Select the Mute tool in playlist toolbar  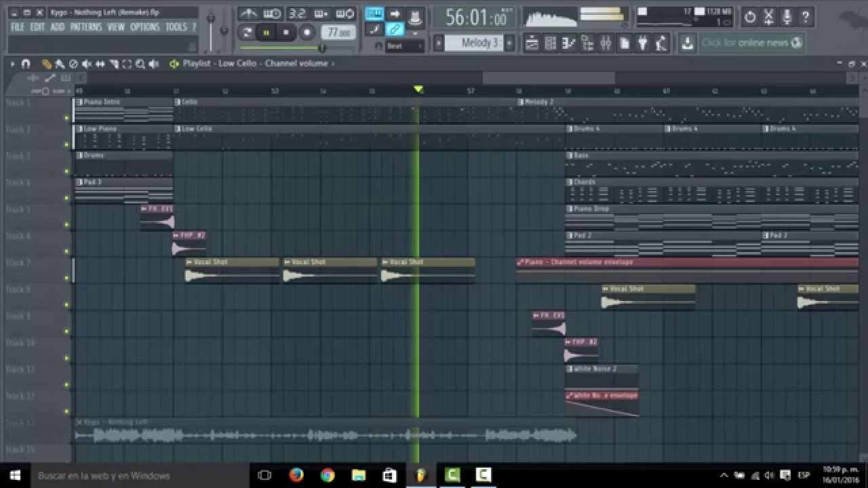[87, 64]
